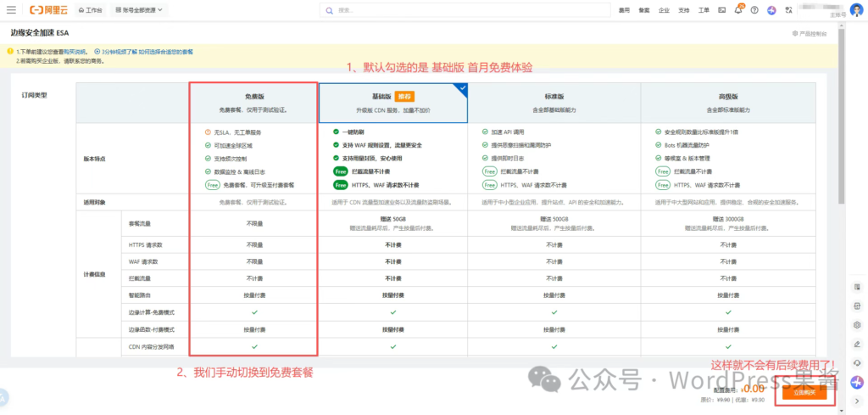Open the 工作台 workbench home
The height and width of the screenshot is (415, 868).
(x=91, y=10)
